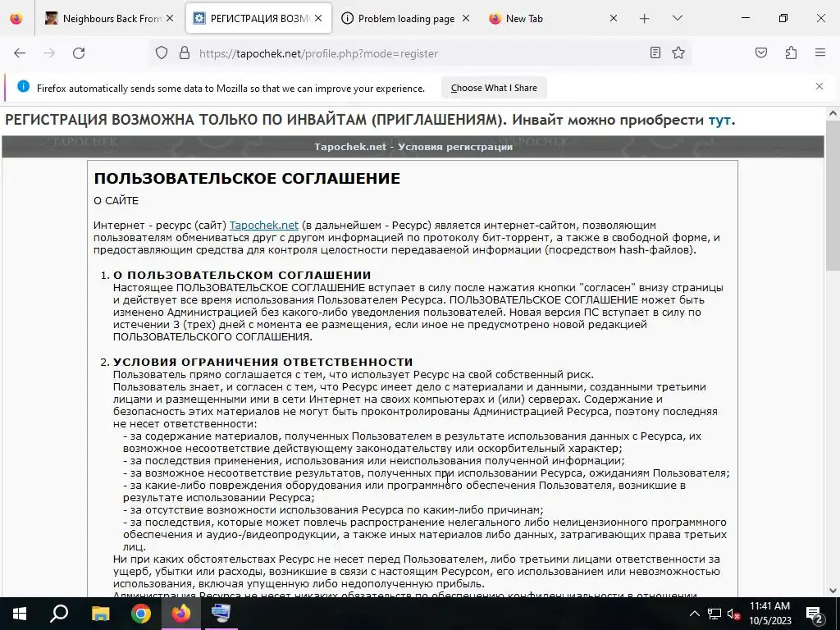Viewport: 840px width, 630px height.
Task: Open the clock showing 11:41 AM
Action: tap(769, 614)
